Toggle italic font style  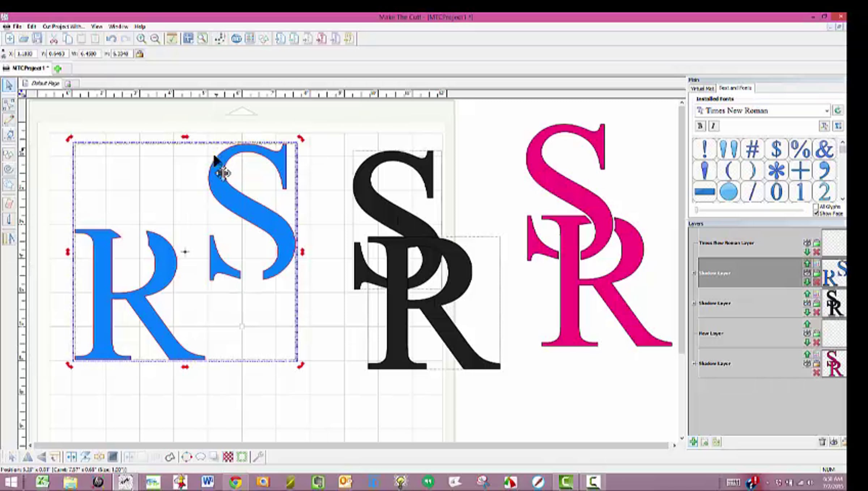(x=713, y=126)
